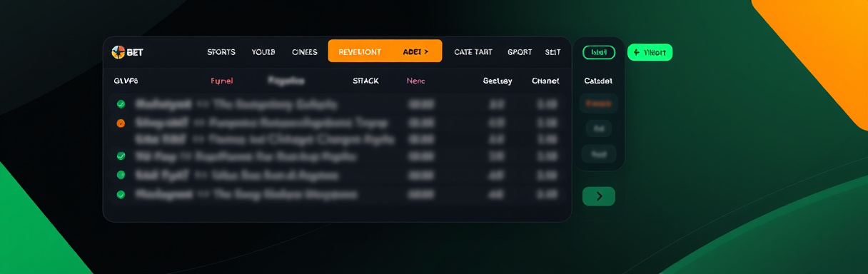
Task: Click the green right-chevron button
Action: (599, 196)
